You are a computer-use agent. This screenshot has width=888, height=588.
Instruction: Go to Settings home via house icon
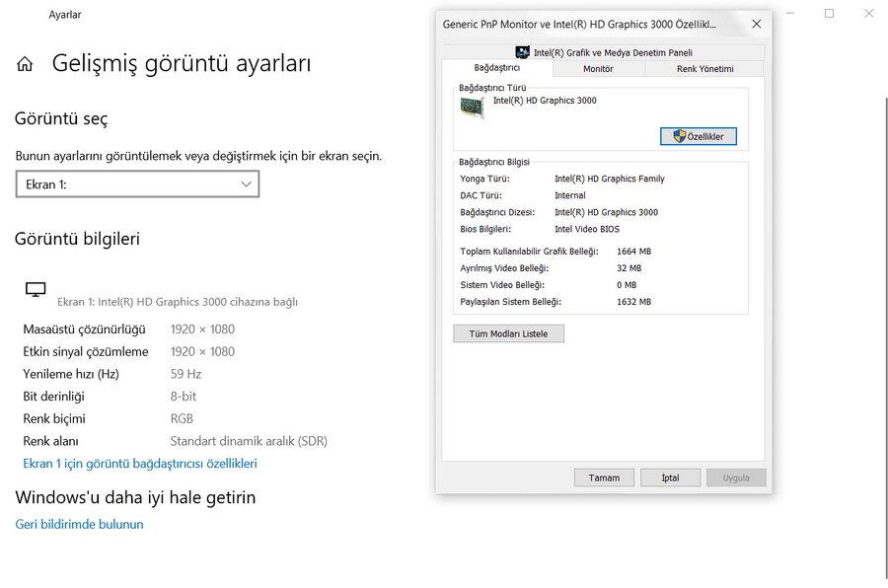25,64
